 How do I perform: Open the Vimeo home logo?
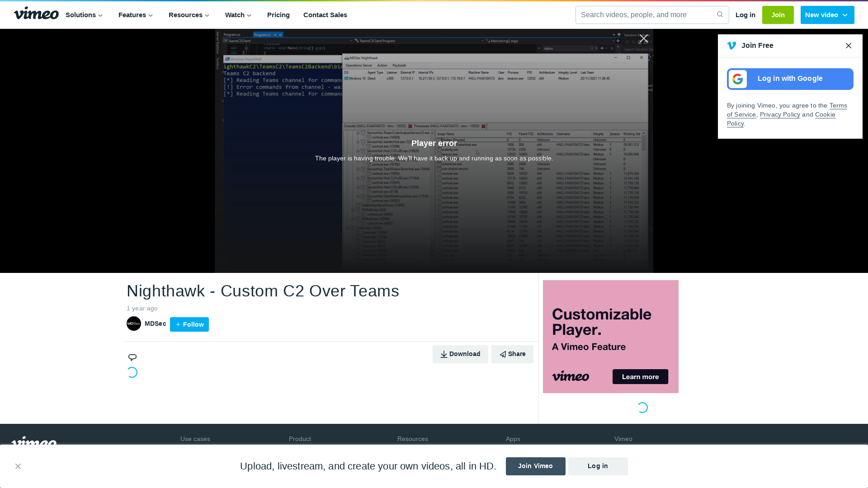(36, 14)
